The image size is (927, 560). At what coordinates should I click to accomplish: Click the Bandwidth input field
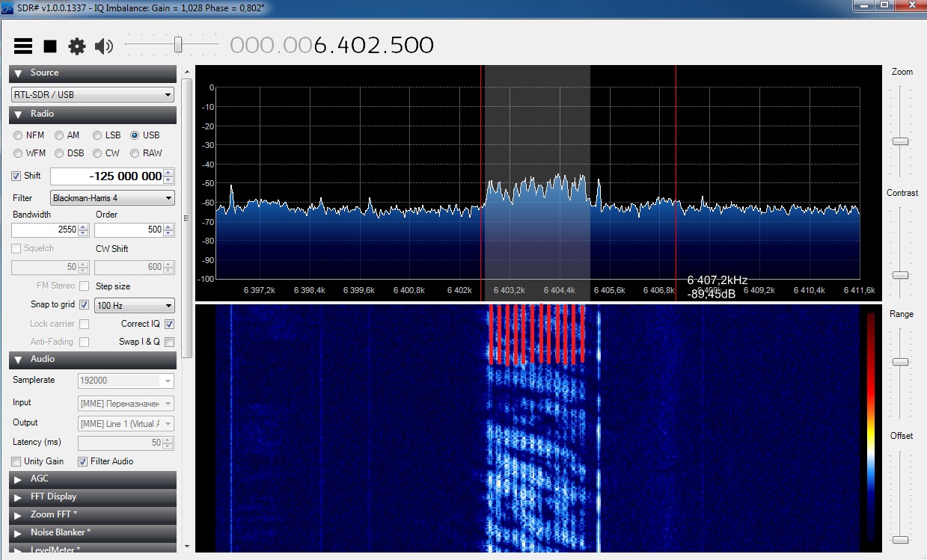[45, 230]
